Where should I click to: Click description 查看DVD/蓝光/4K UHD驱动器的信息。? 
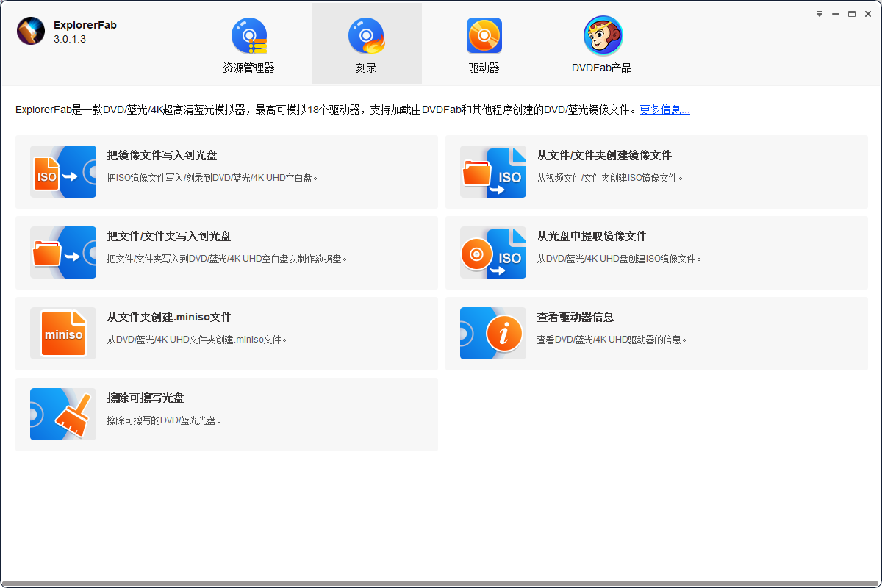(612, 340)
